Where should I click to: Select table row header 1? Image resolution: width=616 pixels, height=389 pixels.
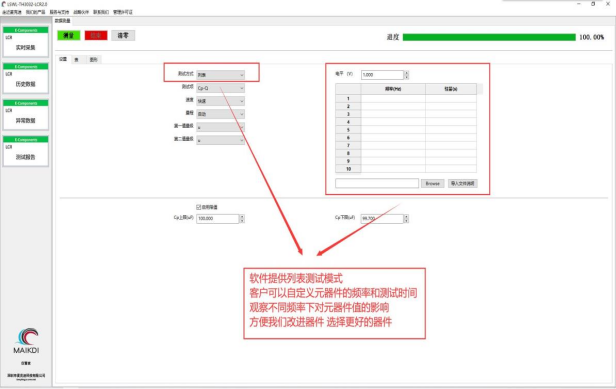[348, 99]
